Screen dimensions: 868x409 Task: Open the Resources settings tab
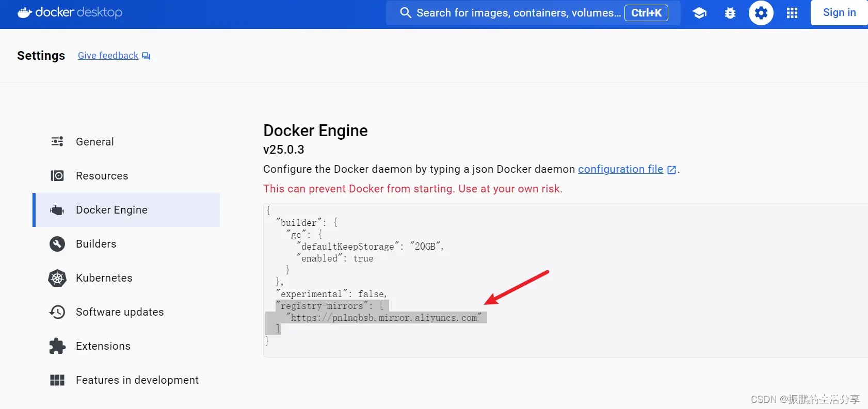pyautogui.click(x=126, y=176)
